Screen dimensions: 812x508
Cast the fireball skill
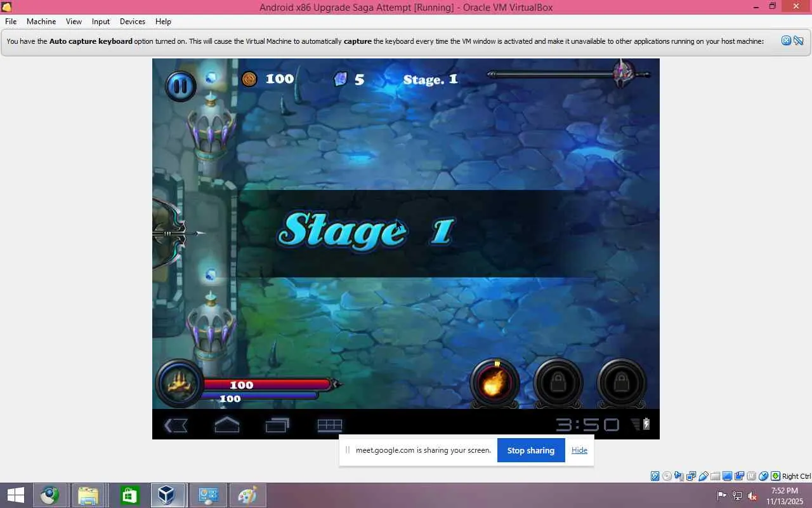[x=495, y=383]
